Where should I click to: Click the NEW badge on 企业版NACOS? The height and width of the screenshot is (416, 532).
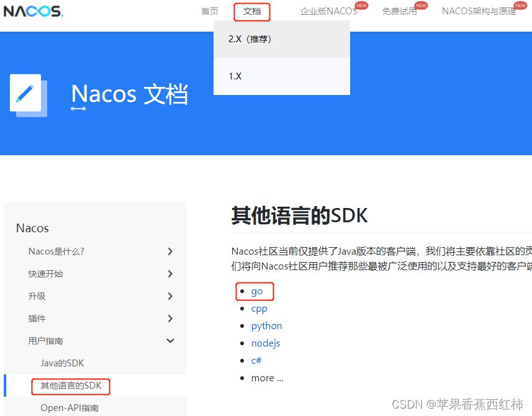coord(362,4)
